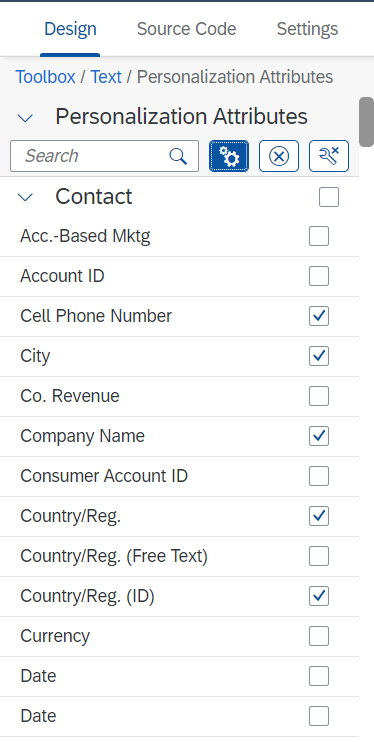The width and height of the screenshot is (374, 742).
Task: Open the Text breadcrumb link
Action: click(106, 77)
